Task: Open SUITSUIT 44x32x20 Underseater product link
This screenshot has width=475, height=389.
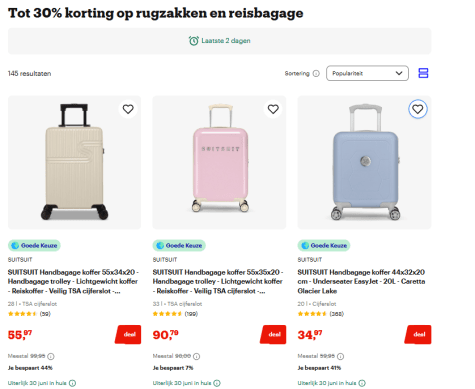Action: pyautogui.click(x=361, y=282)
